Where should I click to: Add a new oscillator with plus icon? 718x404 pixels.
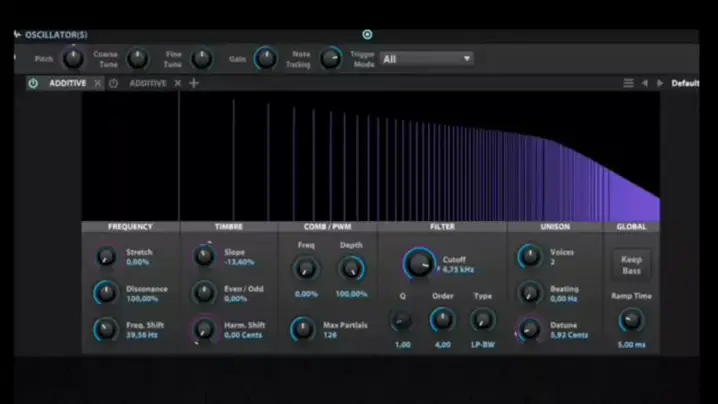(194, 83)
